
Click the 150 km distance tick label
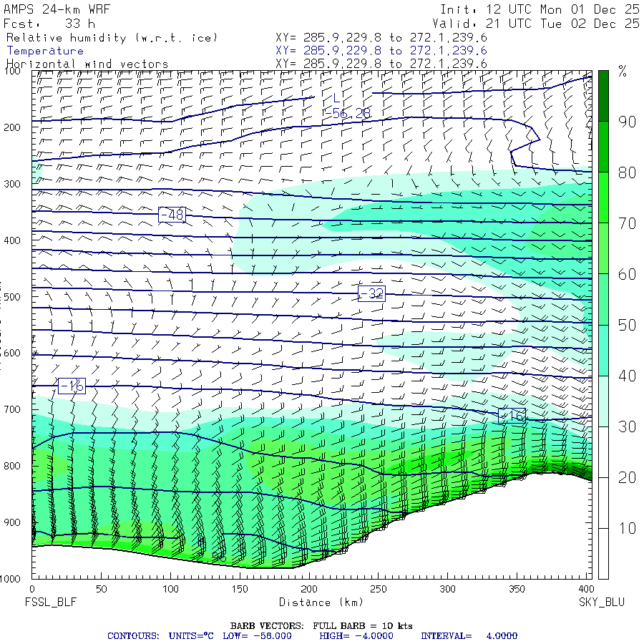click(240, 589)
